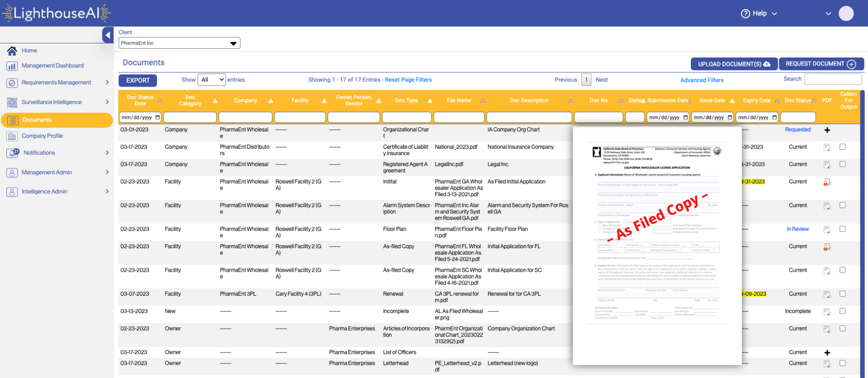
Task: Open Company Profile menu item
Action: pyautogui.click(x=42, y=136)
